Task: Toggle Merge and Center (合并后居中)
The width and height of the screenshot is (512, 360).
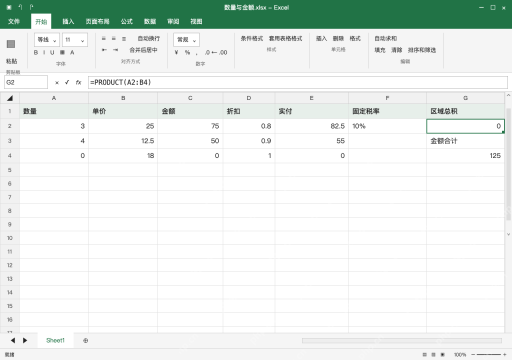Action: click(143, 50)
